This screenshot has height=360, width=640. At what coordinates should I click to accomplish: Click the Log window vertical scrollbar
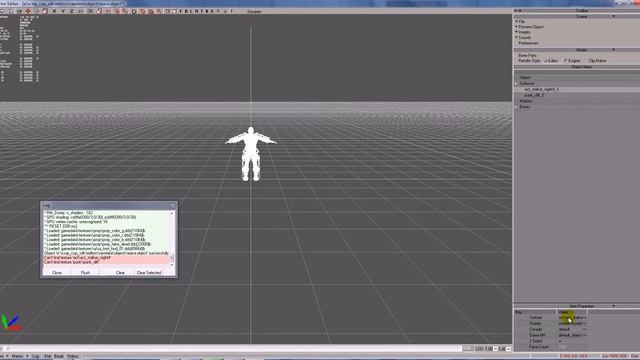pos(172,239)
